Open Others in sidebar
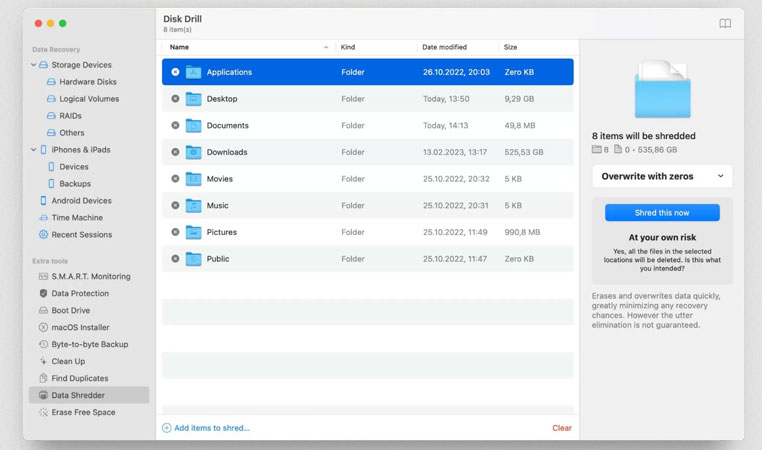Screen dimensions: 762x450 [71, 133]
